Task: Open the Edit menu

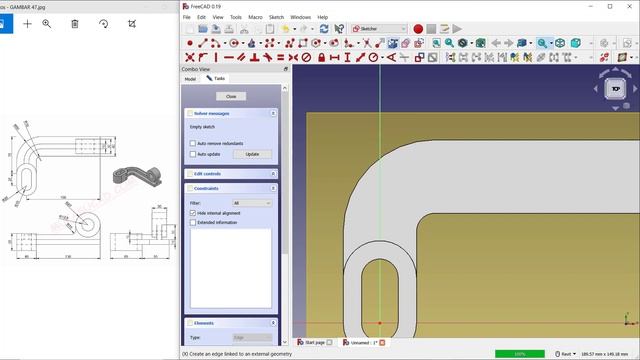Action: (201, 17)
